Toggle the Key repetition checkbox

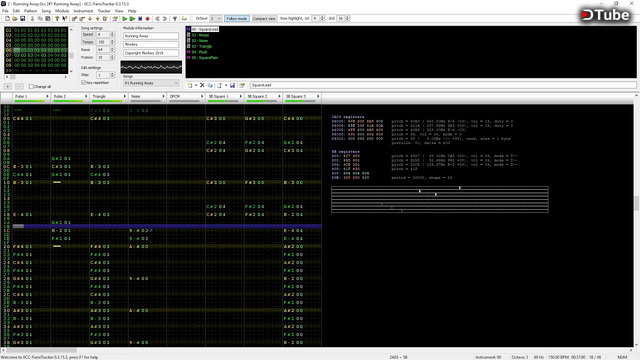click(x=84, y=83)
